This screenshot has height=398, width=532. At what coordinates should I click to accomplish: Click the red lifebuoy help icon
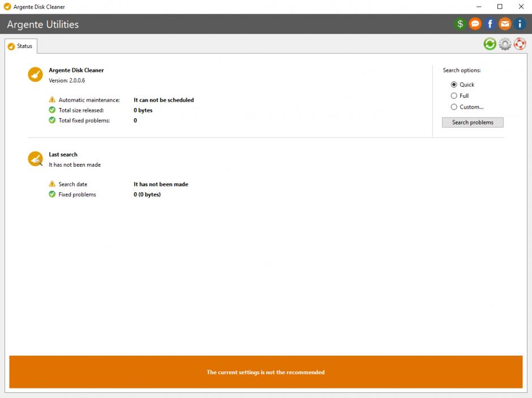tap(520, 44)
